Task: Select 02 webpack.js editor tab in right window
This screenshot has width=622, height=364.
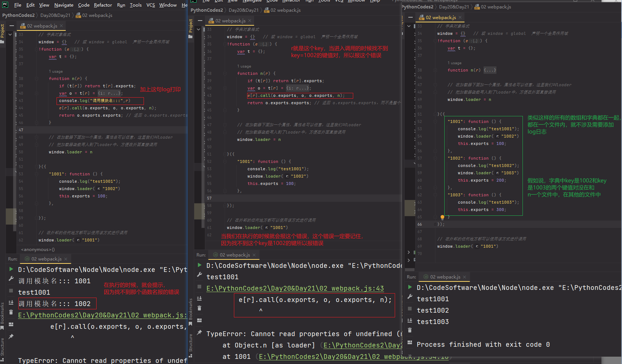Action: (440, 17)
